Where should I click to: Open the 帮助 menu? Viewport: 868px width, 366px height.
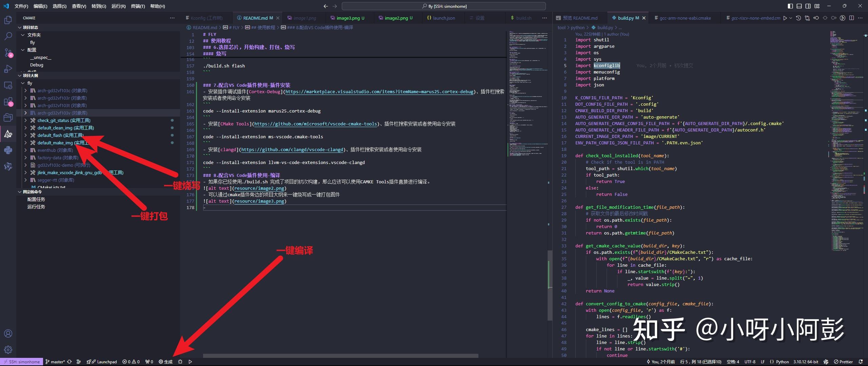click(x=158, y=6)
